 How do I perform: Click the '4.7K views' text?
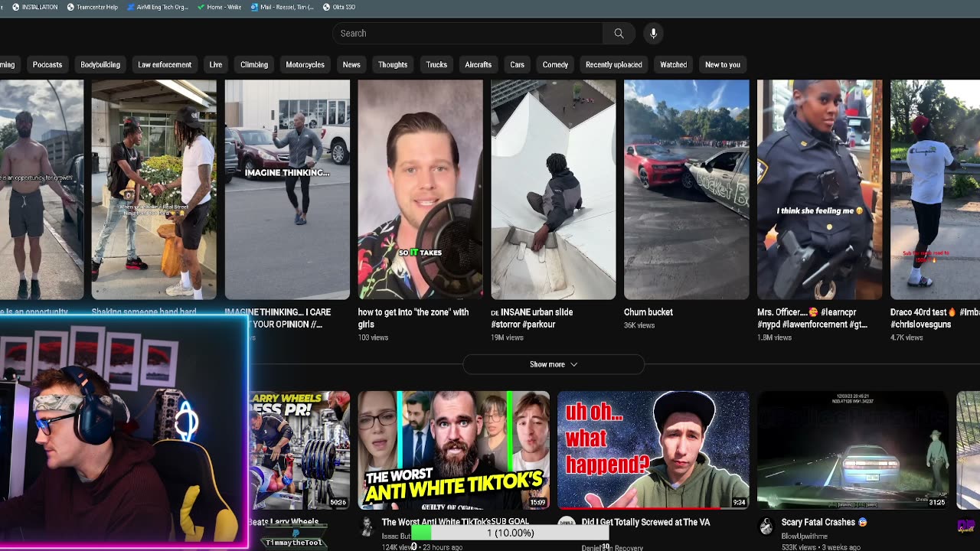[x=907, y=337]
